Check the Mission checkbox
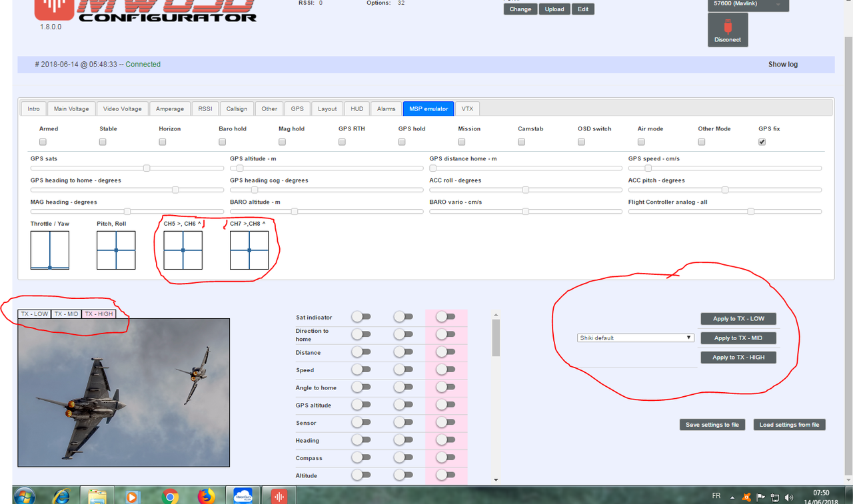 coord(461,142)
